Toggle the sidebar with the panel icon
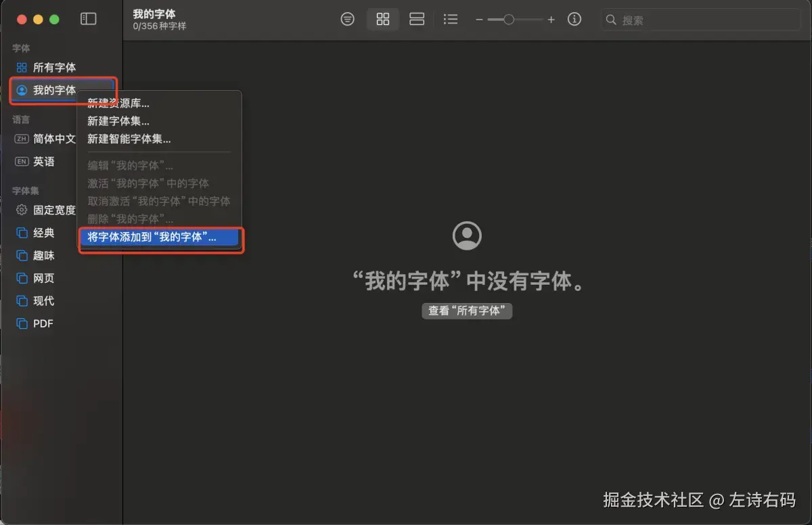Viewport: 812px width, 525px height. (x=88, y=20)
